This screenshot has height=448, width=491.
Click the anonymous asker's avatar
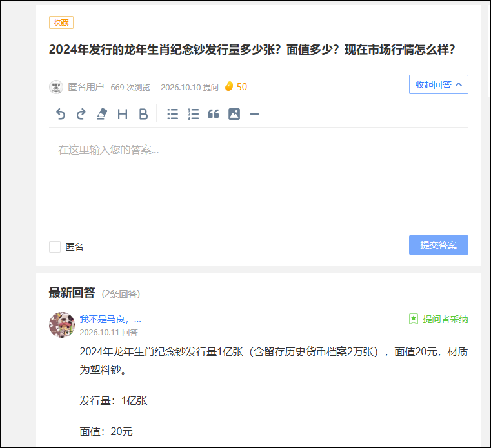point(56,87)
